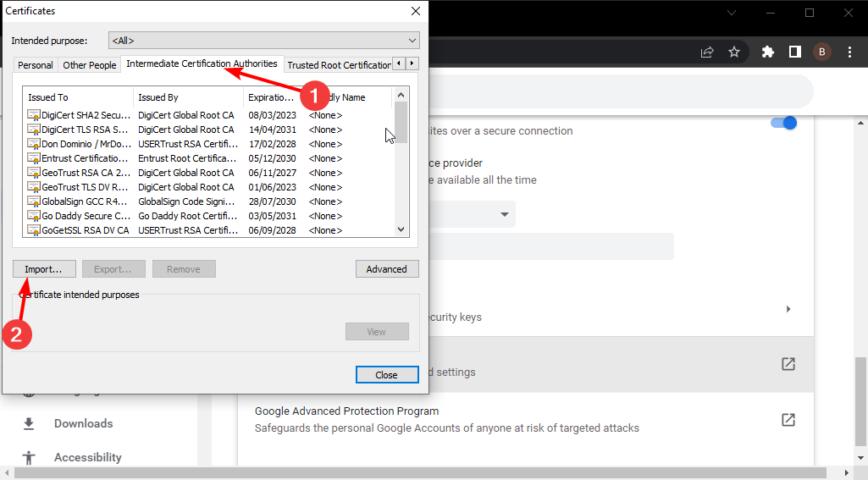Open the profile avatar labeled B

[822, 52]
